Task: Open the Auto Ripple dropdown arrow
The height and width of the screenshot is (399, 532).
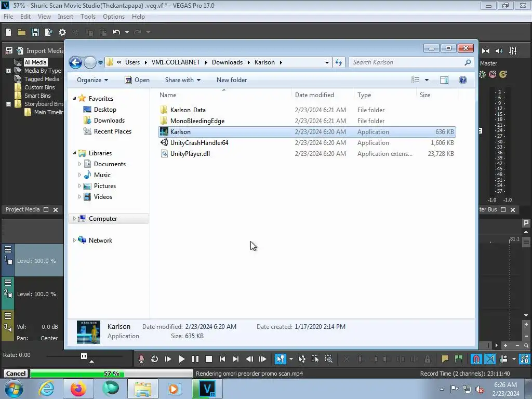Action: (x=514, y=359)
